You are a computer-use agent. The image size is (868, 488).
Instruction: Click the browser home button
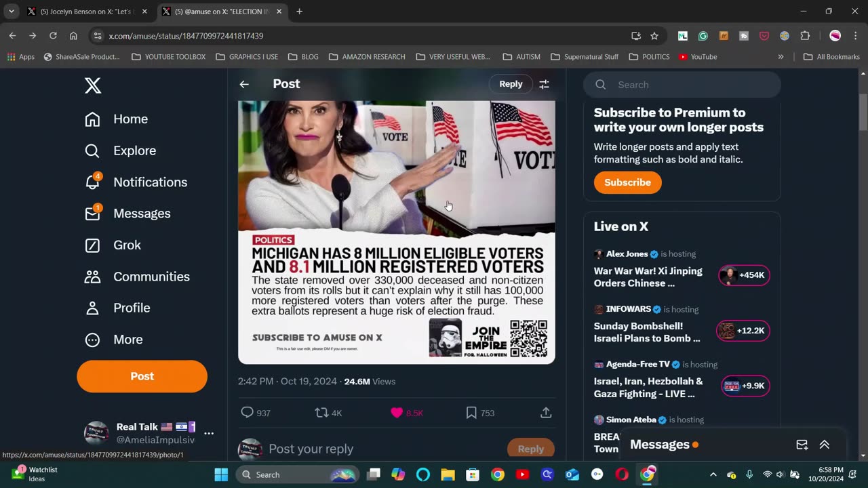tap(73, 36)
